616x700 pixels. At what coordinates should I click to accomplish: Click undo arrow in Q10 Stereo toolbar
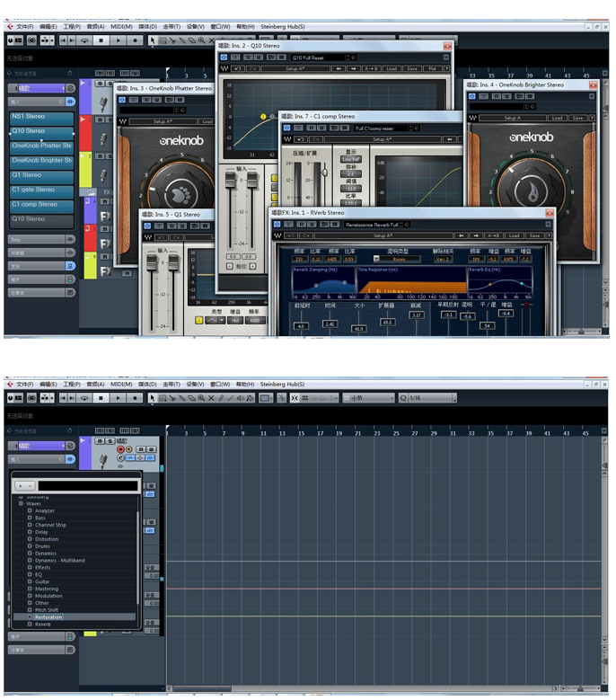coord(237,68)
